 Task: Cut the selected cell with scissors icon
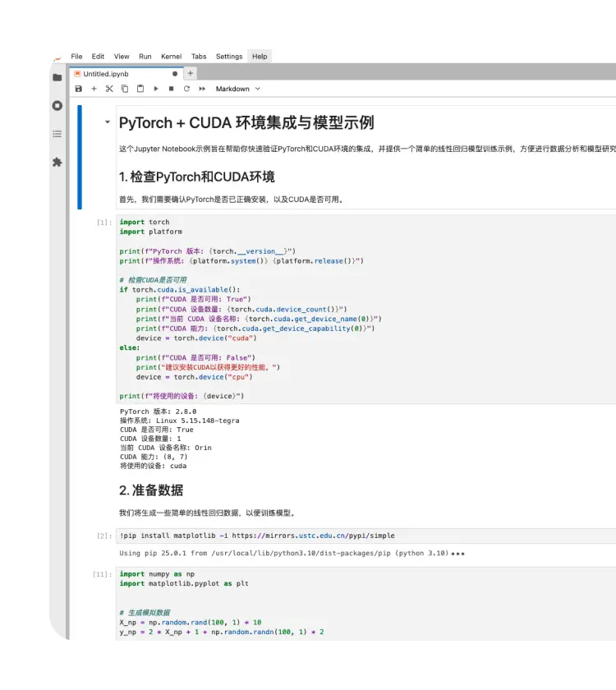click(109, 89)
